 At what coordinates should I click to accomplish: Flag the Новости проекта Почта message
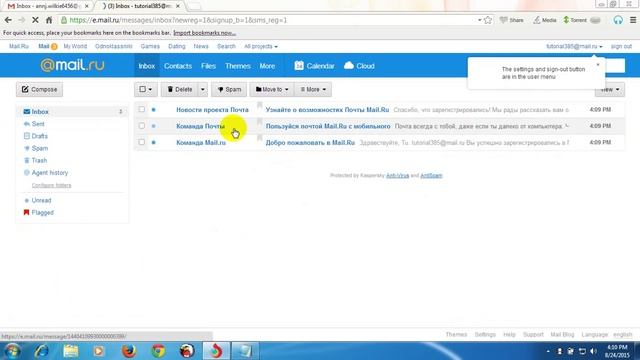click(x=259, y=106)
